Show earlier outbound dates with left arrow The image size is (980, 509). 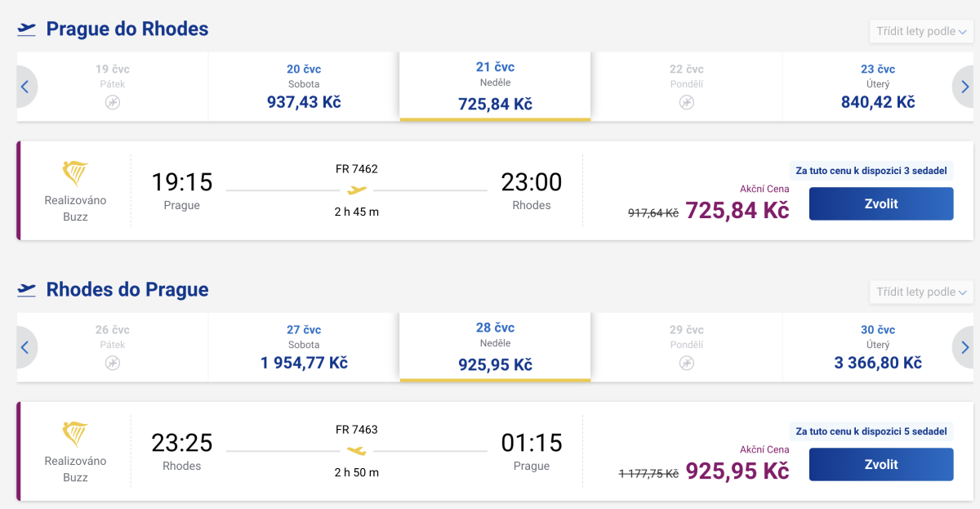[x=25, y=87]
